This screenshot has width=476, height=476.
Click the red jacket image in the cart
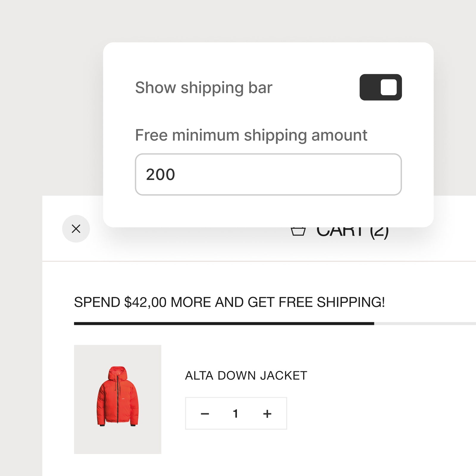point(118,396)
